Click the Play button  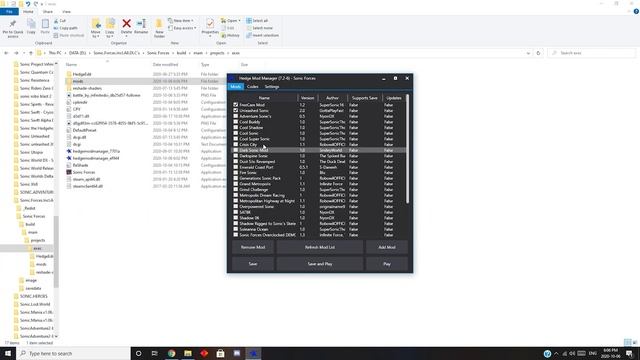click(x=387, y=264)
